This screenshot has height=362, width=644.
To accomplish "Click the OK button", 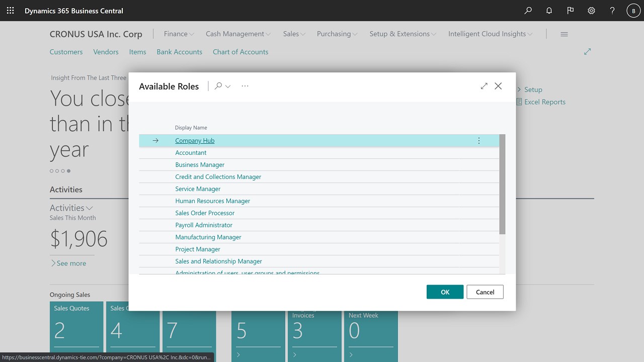I will [x=445, y=292].
